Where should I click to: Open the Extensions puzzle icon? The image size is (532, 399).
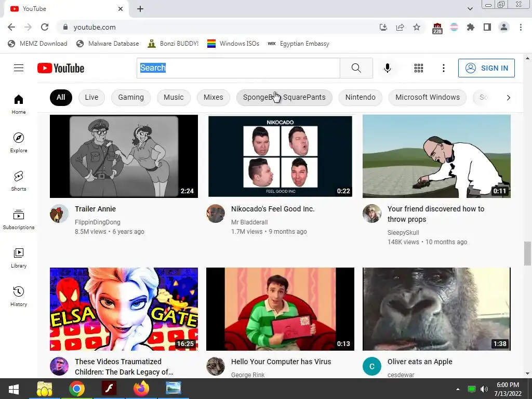(471, 27)
